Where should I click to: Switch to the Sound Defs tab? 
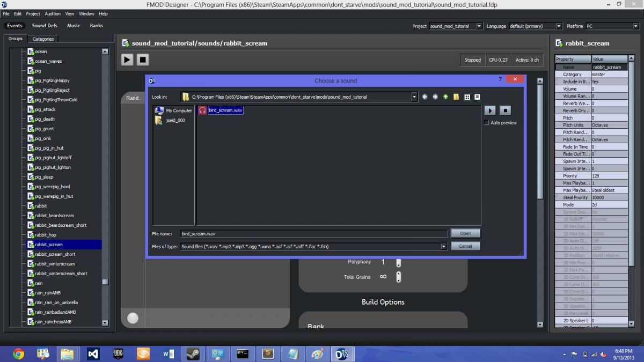[45, 26]
